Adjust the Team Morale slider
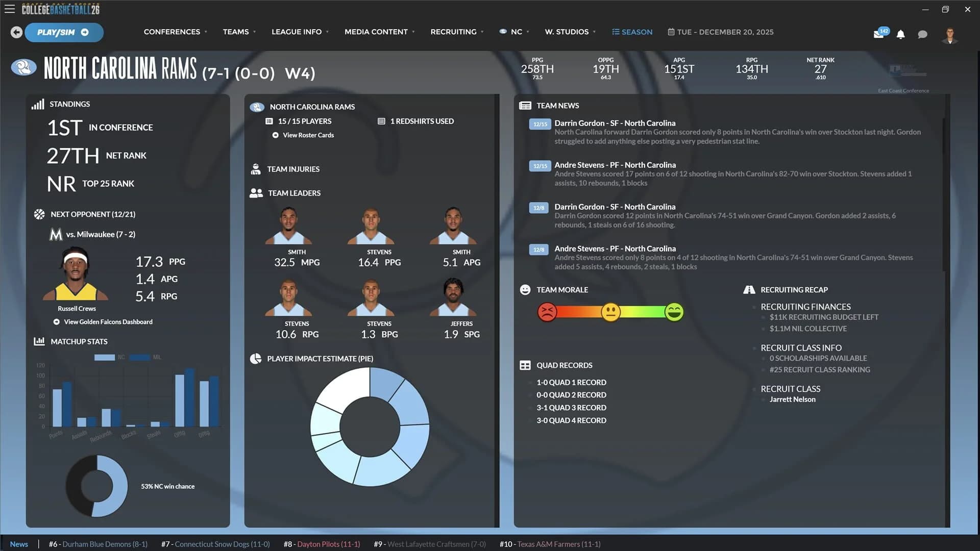980x551 pixels. 610,312
